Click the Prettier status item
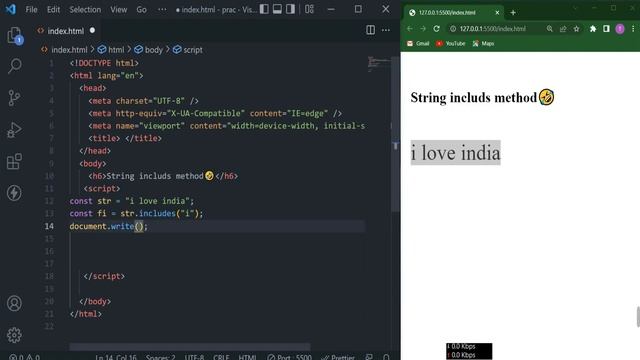This screenshot has height=360, width=640. click(338, 357)
